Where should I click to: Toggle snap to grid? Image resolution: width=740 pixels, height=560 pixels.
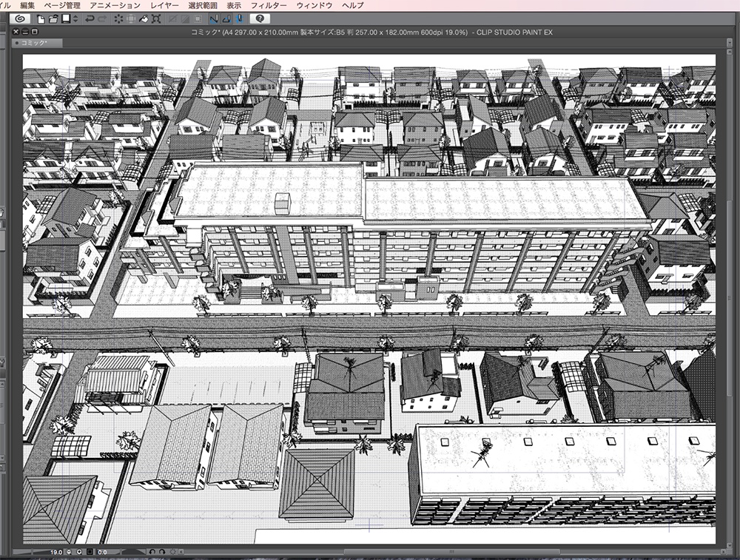click(x=239, y=19)
